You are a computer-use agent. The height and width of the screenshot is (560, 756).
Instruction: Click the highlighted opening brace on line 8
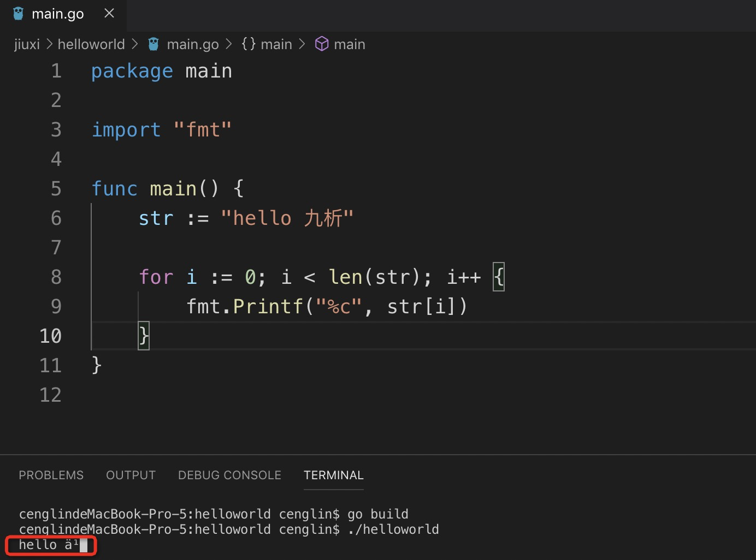(499, 277)
